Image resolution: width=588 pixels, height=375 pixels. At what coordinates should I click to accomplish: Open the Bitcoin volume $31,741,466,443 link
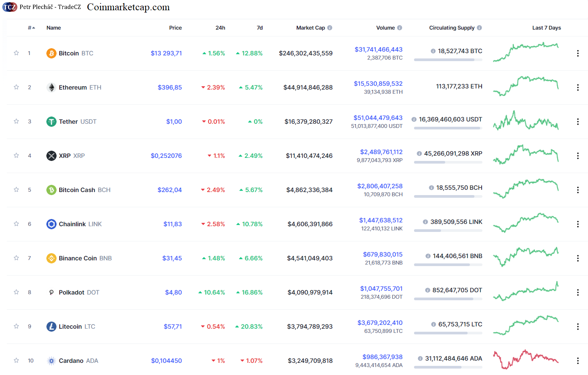pyautogui.click(x=378, y=49)
